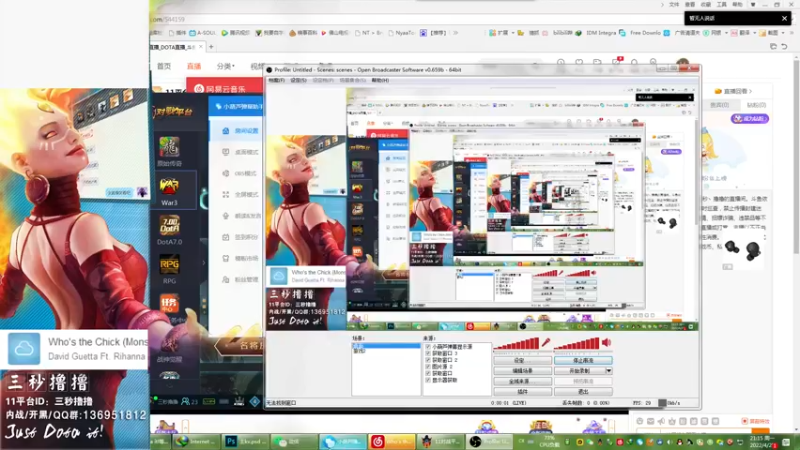
Task: Open the 直播回放 chevron link
Action: [x=734, y=91]
